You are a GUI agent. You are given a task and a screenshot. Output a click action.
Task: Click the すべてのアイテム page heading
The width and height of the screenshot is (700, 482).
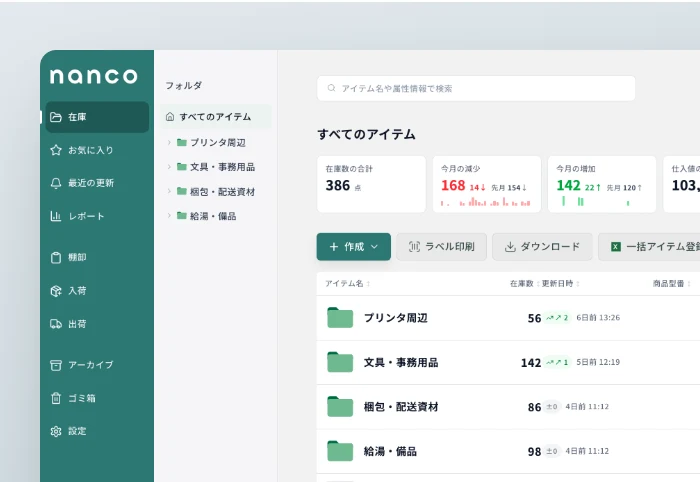click(367, 134)
